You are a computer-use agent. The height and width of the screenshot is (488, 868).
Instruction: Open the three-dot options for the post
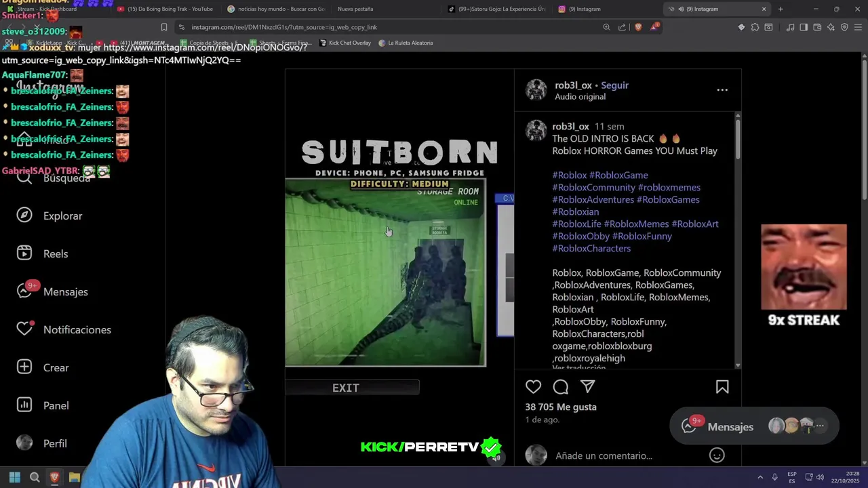[722, 89]
